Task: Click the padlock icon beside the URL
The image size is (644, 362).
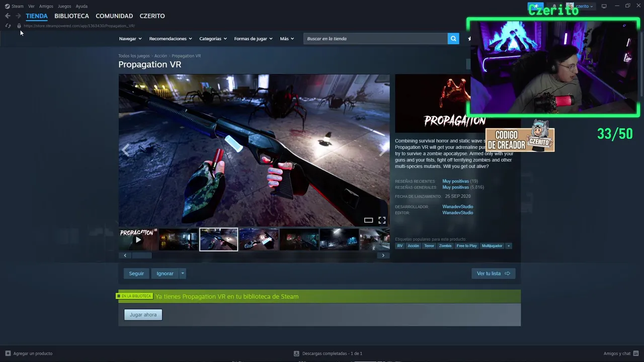Action: coord(19,26)
